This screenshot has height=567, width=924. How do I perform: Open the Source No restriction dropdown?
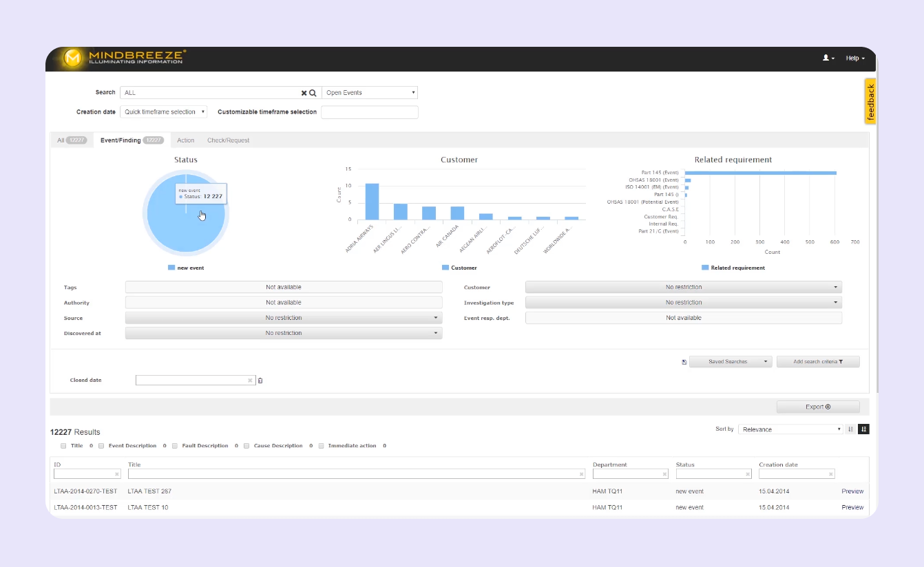283,317
